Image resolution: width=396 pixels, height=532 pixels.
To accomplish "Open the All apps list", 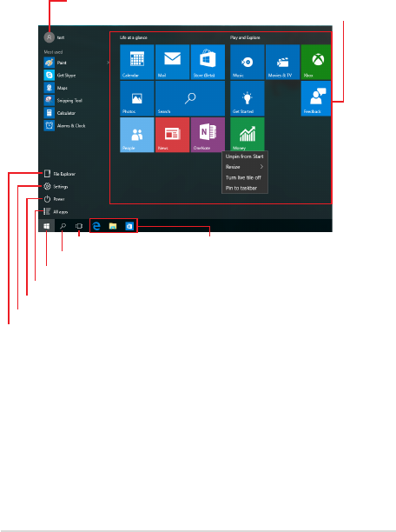I will 56,212.
